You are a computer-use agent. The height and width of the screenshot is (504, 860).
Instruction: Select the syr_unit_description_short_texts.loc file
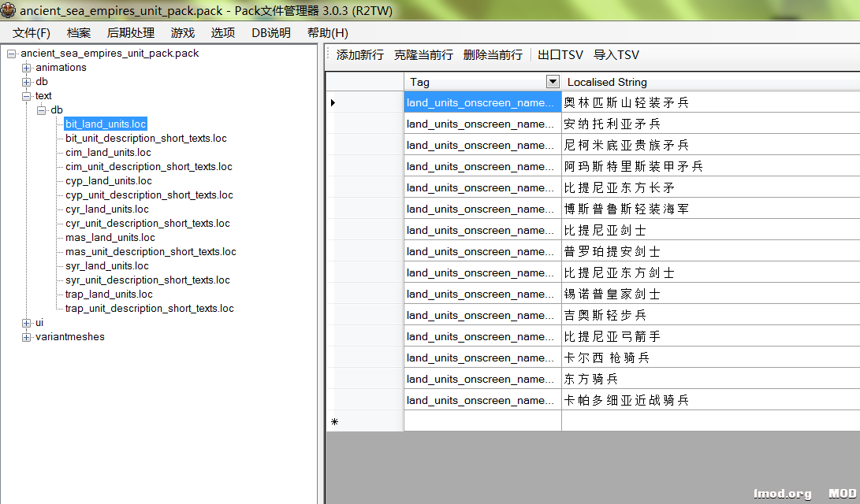coord(148,280)
